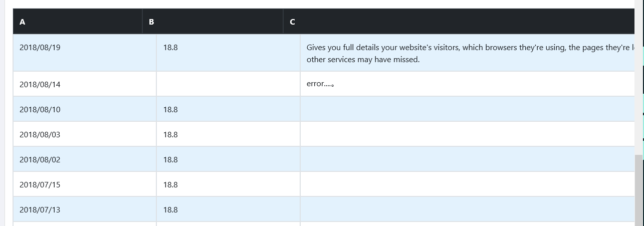Click 18.8 value in the 2018/08/03 row
The image size is (644, 226).
(170, 135)
